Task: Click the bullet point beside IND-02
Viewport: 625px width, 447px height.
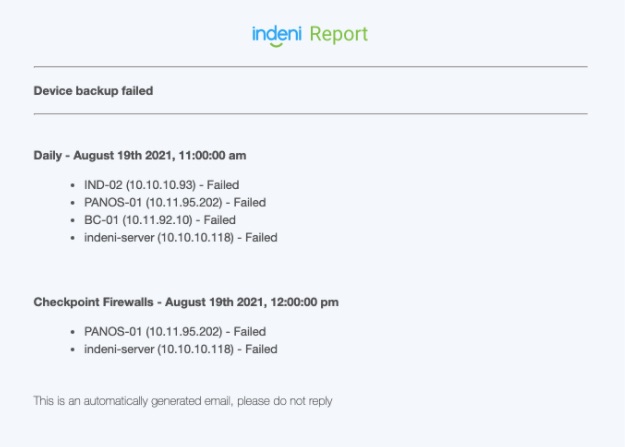Action: 74,185
